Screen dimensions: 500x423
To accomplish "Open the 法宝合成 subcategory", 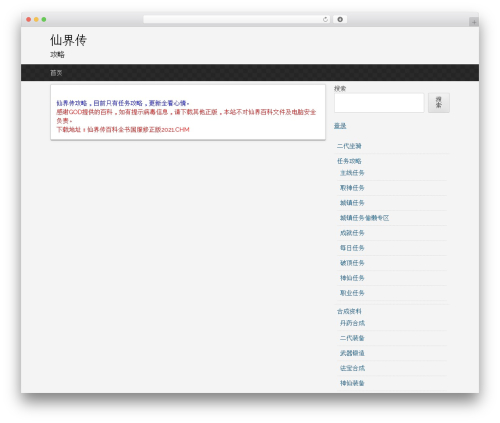I will click(352, 368).
